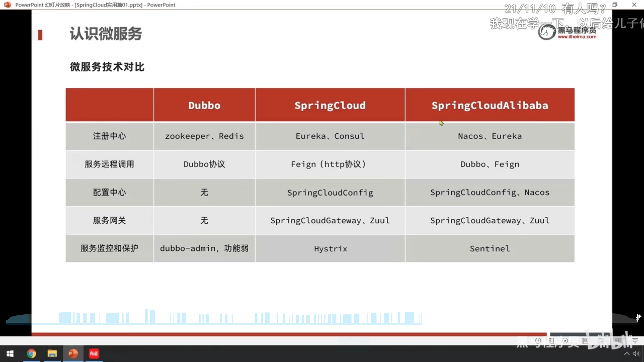Expand hidden system tray icons chevron
The image size is (644, 362).
[x=626, y=354]
